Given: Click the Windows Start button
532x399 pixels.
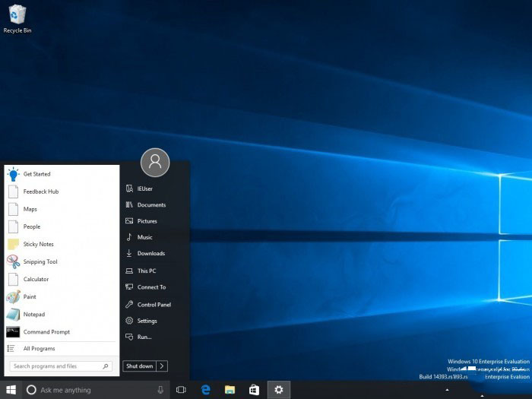Looking at the screenshot, I should [11, 390].
